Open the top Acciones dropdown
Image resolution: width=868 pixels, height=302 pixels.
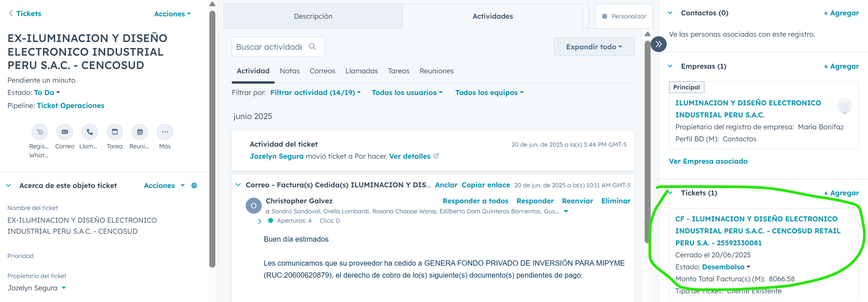(172, 14)
